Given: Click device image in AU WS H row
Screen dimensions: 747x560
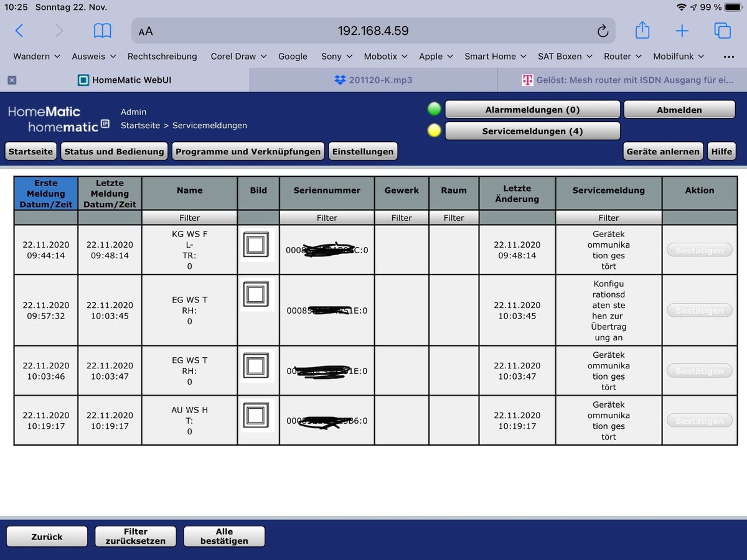Looking at the screenshot, I should tap(256, 415).
